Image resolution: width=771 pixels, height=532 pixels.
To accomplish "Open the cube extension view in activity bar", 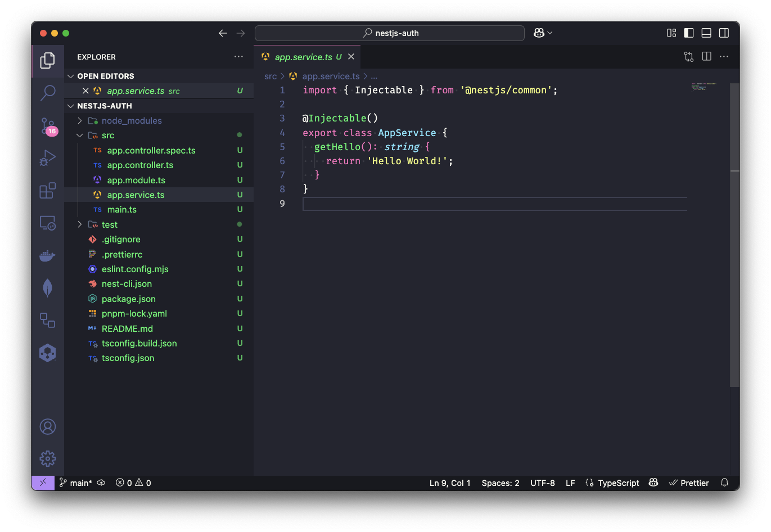I will (48, 353).
